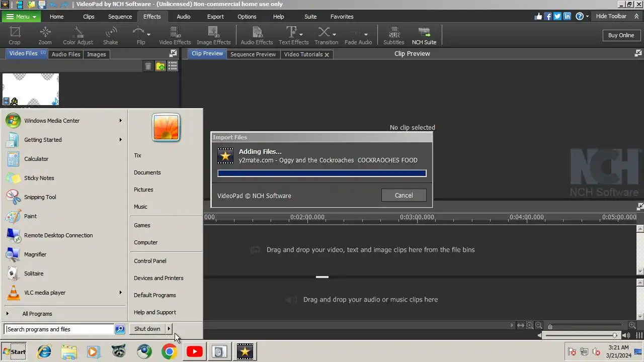Open Calculator from Start menu
The width and height of the screenshot is (644, 362).
pyautogui.click(x=36, y=159)
